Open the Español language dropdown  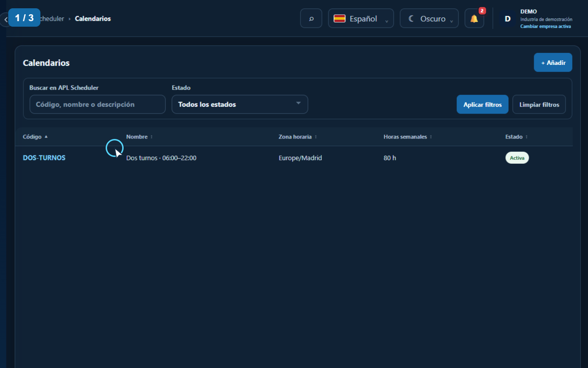[x=361, y=19]
